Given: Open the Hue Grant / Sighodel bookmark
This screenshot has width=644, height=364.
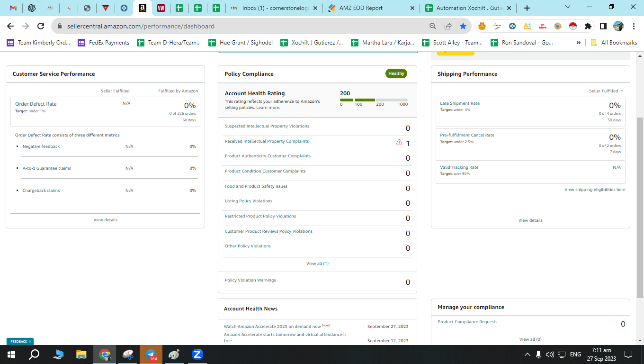Looking at the screenshot, I should click(x=241, y=43).
